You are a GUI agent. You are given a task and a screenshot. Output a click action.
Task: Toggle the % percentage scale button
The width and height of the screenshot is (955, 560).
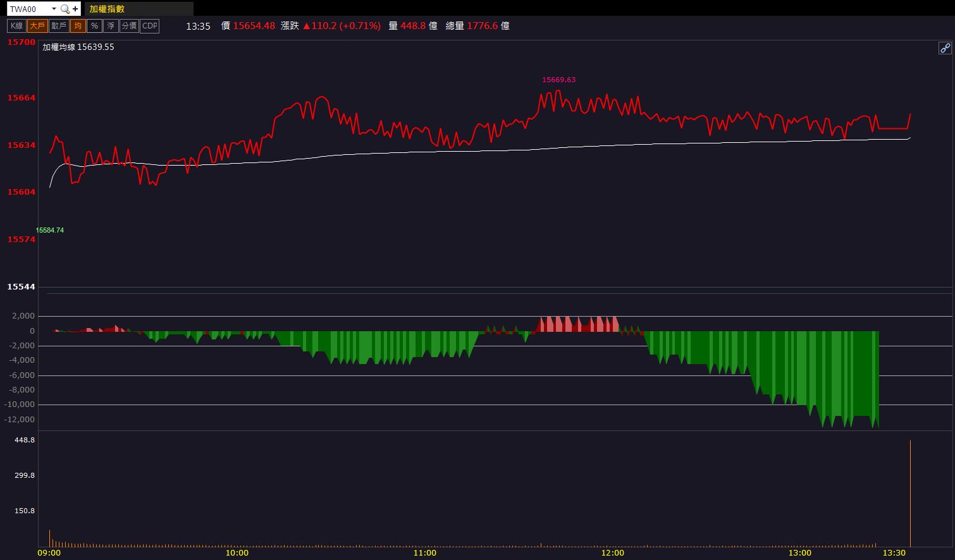[94, 26]
